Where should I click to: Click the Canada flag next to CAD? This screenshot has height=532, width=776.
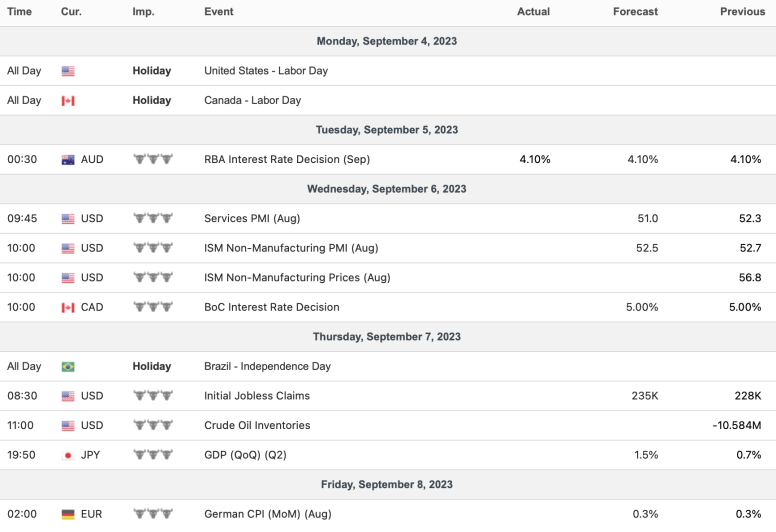point(68,308)
